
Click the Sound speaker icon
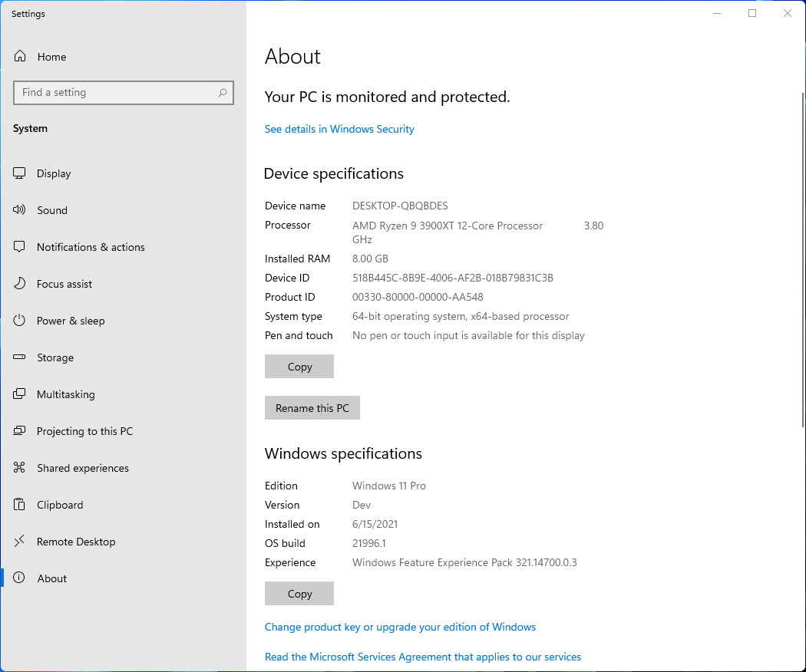click(x=19, y=209)
